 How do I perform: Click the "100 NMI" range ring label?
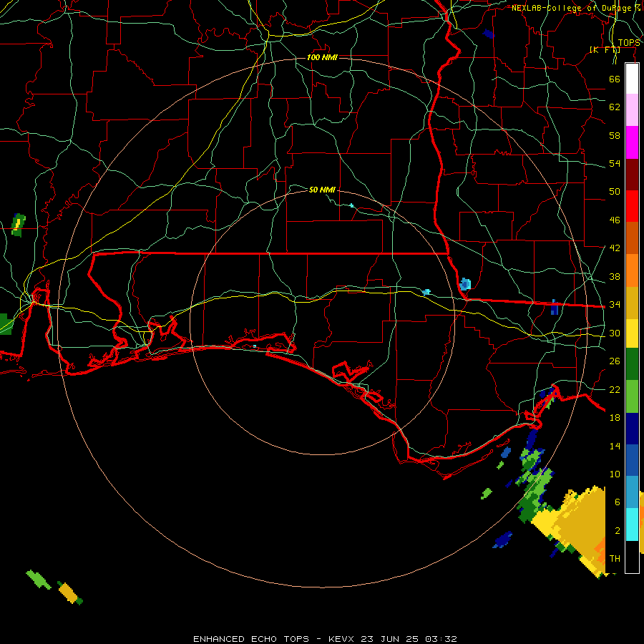tap(322, 57)
